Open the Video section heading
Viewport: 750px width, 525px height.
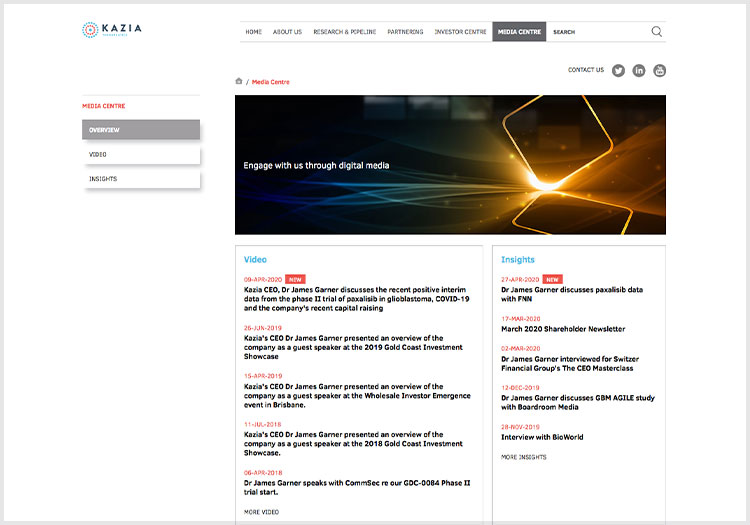coord(255,260)
